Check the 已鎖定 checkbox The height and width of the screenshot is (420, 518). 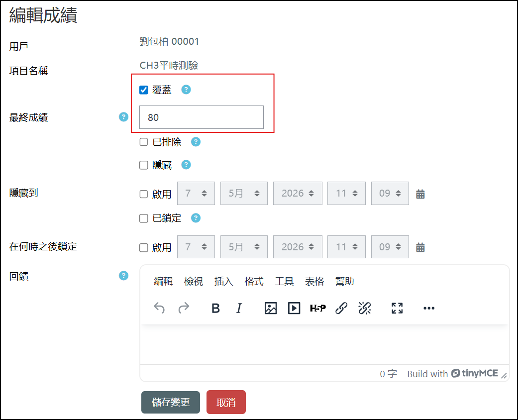(x=144, y=218)
